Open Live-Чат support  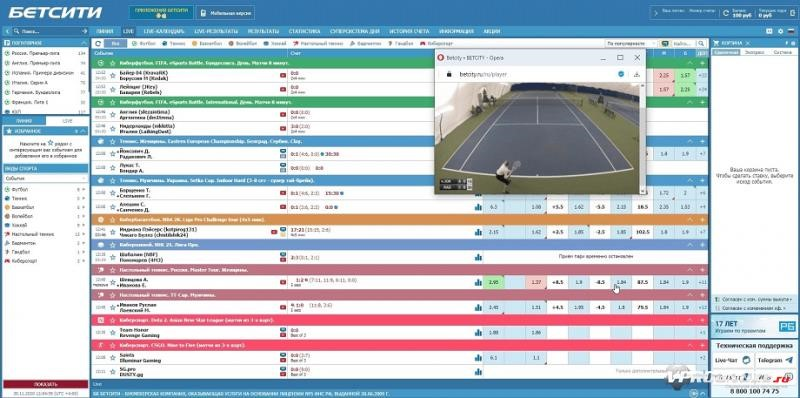click(x=733, y=360)
